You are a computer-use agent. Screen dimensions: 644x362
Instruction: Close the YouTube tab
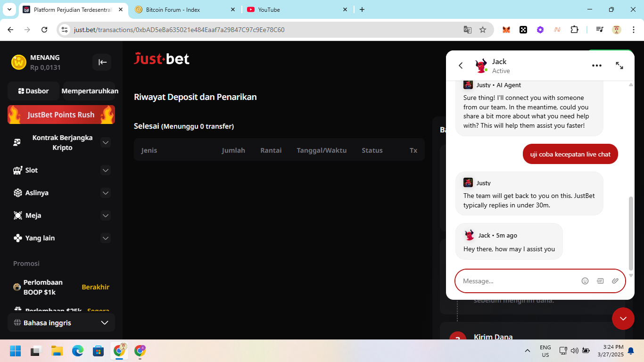(345, 9)
